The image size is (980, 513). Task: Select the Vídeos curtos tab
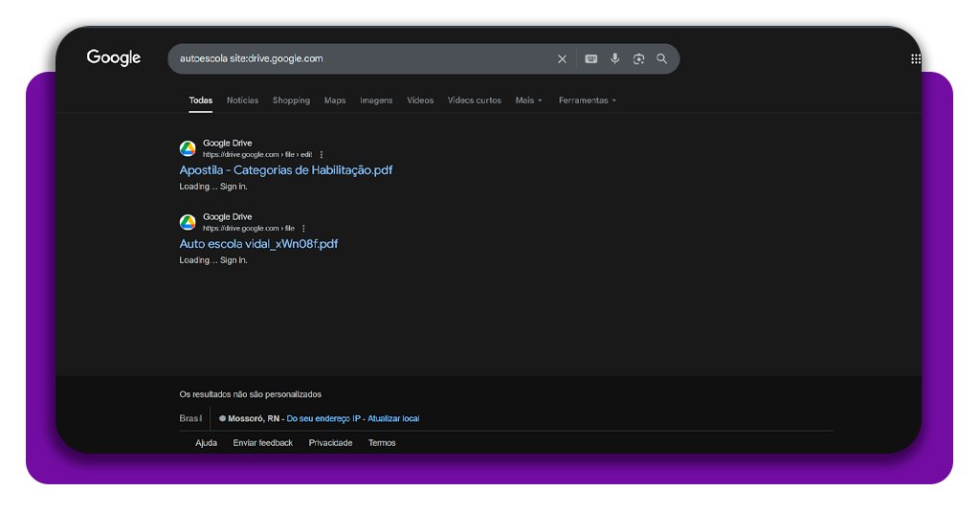pyautogui.click(x=474, y=100)
